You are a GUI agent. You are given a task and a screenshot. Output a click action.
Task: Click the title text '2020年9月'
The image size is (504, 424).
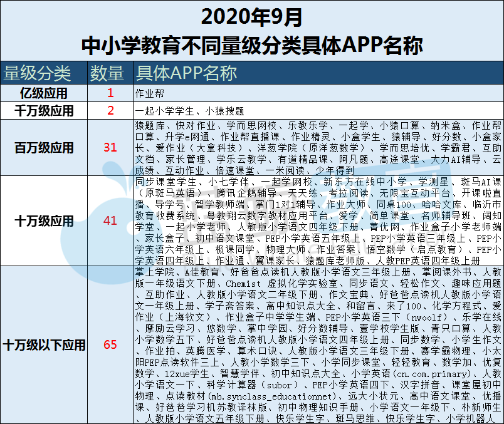(x=251, y=17)
